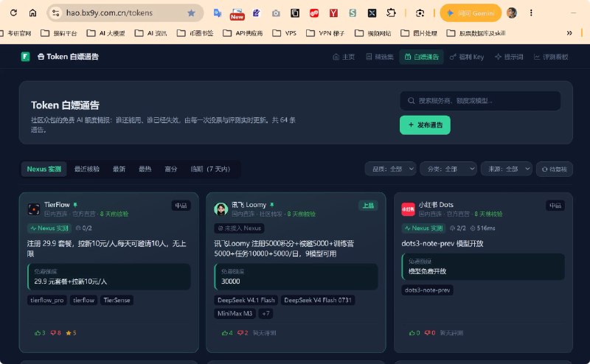590x364 pixels.
Task: Open 精选集 in the site navigation
Action: 380,57
